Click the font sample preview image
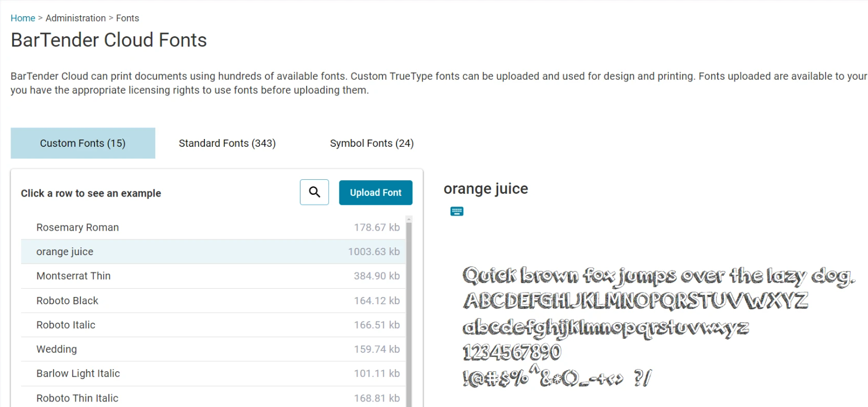868x407 pixels. (659, 327)
